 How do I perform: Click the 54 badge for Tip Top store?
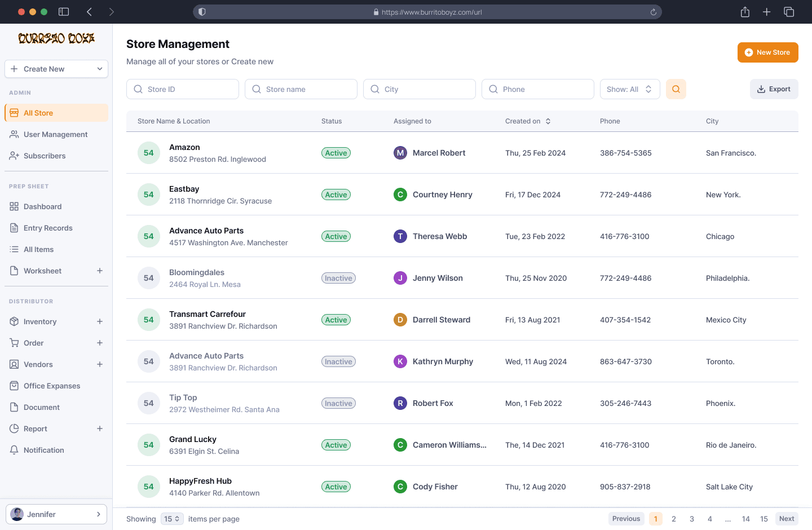(x=149, y=403)
